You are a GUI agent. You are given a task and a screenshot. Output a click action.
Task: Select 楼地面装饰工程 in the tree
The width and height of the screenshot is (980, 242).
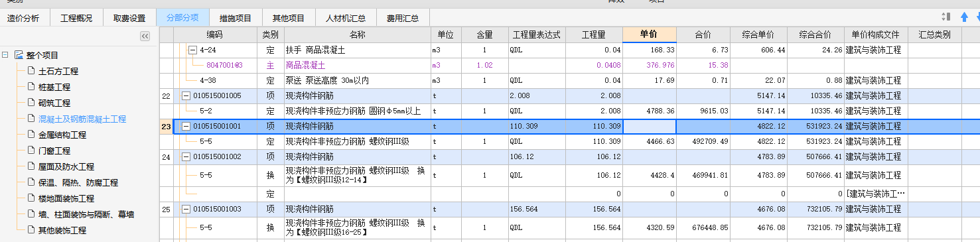coord(66,199)
